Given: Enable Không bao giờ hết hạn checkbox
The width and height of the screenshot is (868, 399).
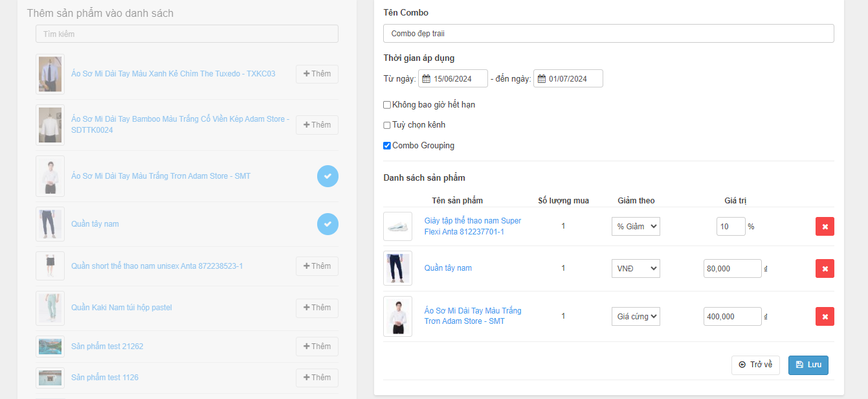Looking at the screenshot, I should 387,105.
